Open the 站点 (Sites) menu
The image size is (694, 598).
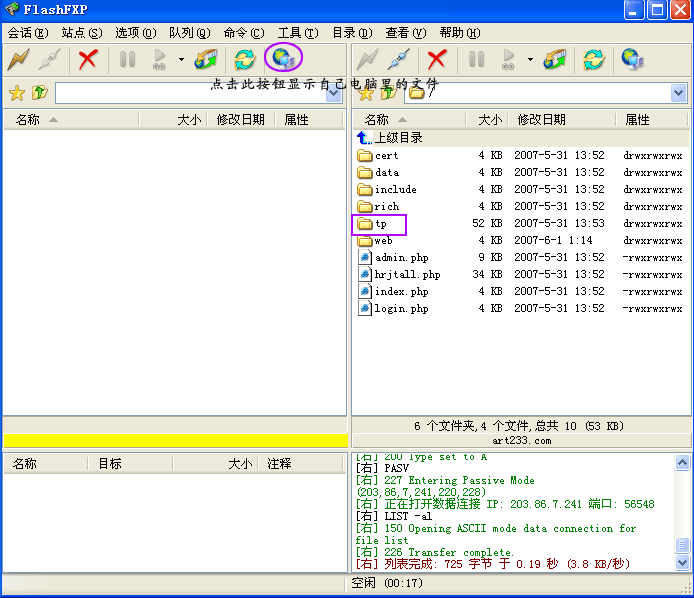point(81,33)
